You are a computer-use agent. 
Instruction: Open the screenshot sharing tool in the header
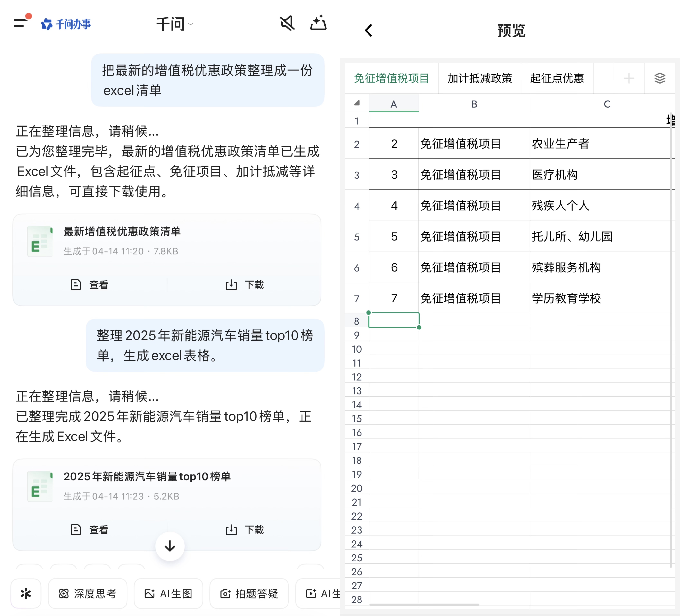[x=318, y=23]
